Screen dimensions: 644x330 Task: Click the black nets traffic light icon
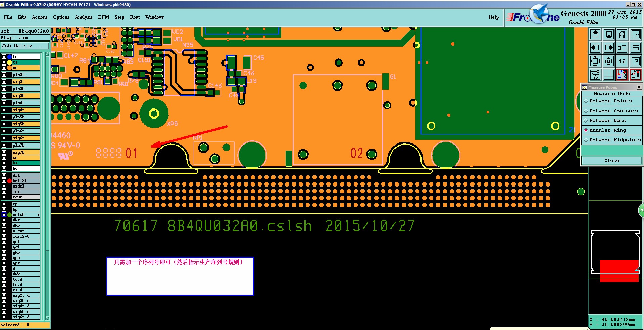coord(636,75)
